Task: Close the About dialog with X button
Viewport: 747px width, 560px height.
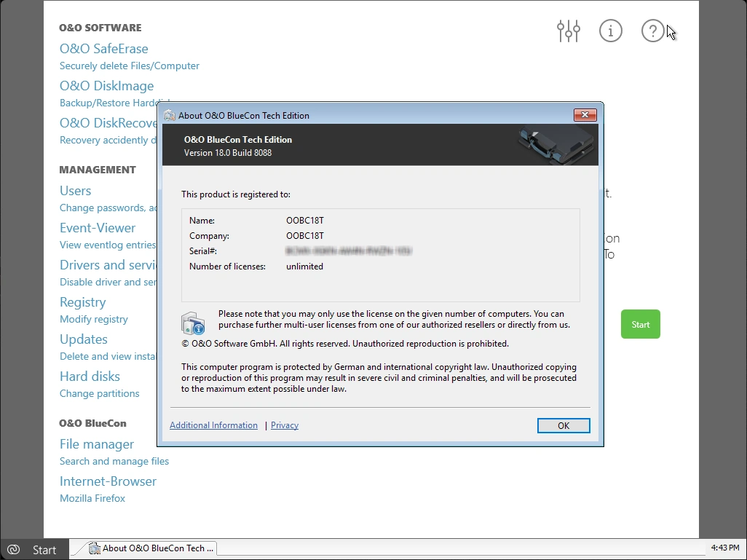Action: [x=585, y=115]
